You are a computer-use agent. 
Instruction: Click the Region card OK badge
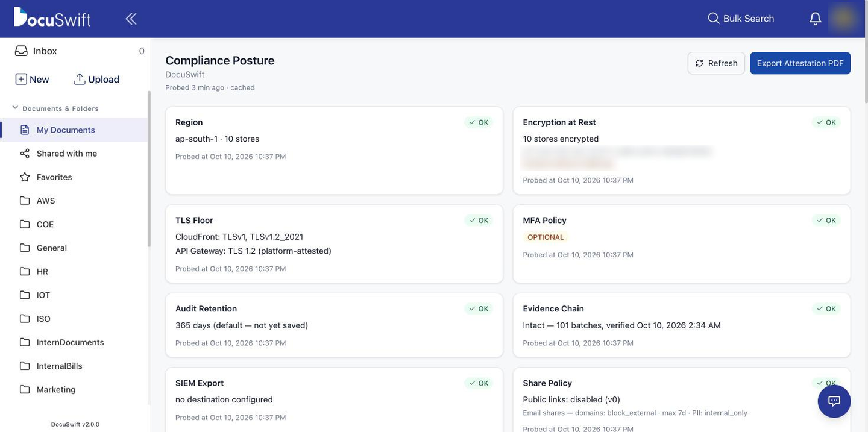[x=479, y=122]
